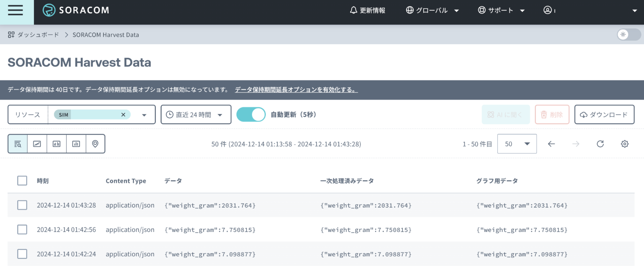Go to ダッシュボード breadcrumb
Screen dimensions: 644x266
pos(38,35)
